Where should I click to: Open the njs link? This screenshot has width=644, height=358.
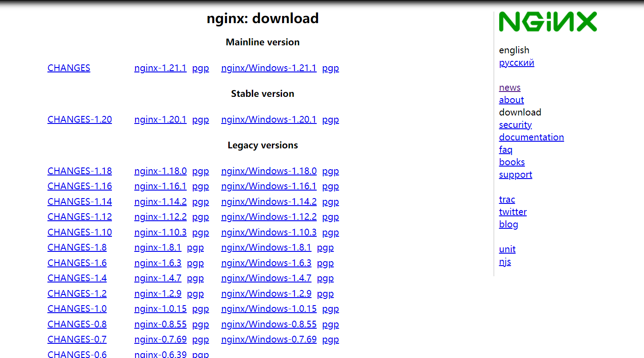[505, 262]
